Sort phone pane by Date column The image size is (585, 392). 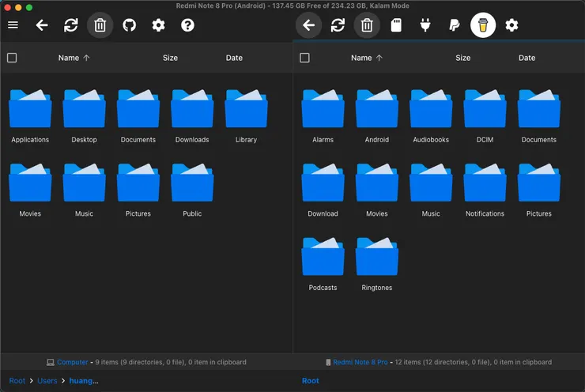526,58
